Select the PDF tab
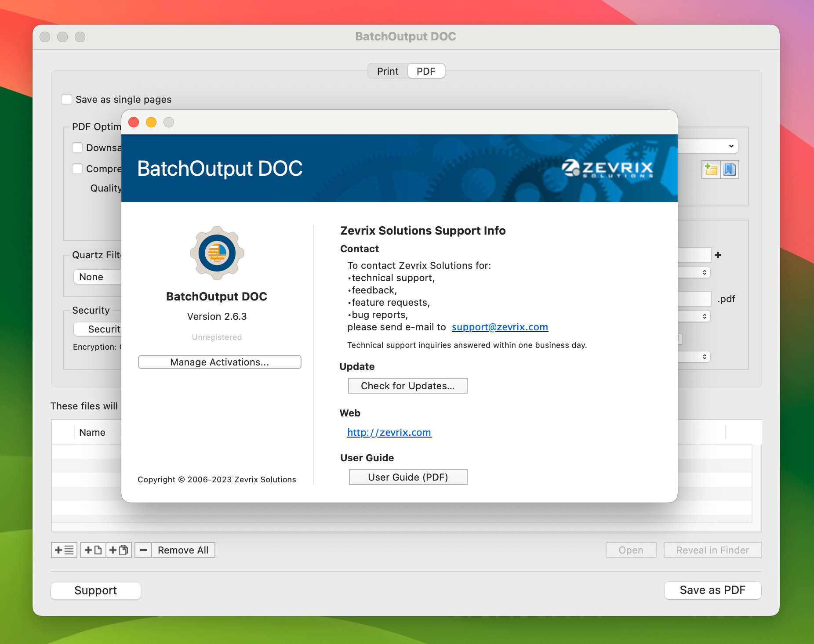Screen dimensions: 814x644 pyautogui.click(x=426, y=71)
